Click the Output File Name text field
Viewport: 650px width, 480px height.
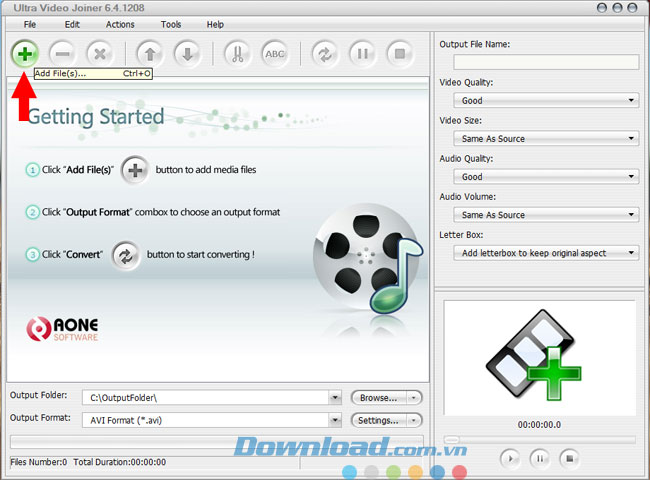[546, 62]
